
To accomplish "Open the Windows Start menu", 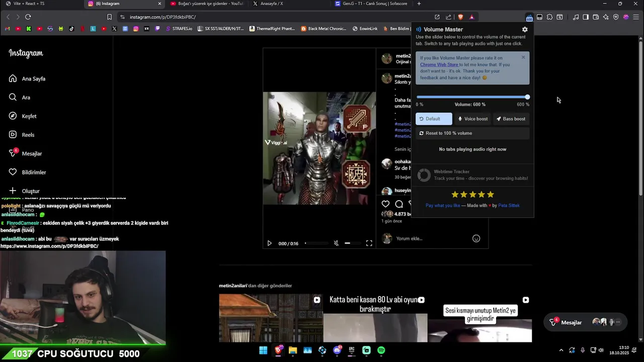I will point(263,350).
